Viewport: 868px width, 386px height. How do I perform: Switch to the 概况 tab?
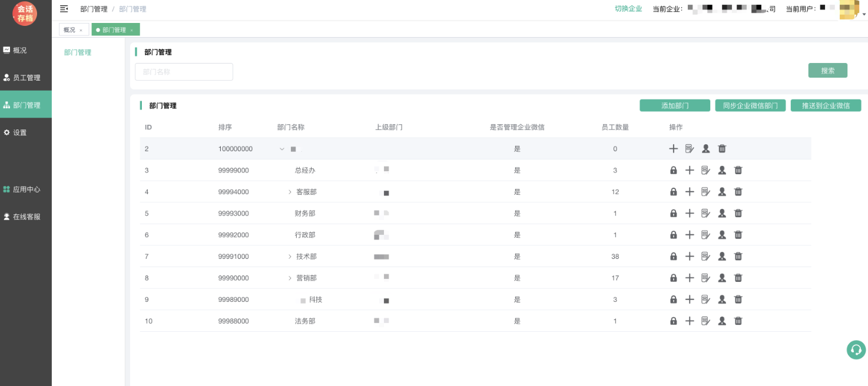[x=69, y=30]
